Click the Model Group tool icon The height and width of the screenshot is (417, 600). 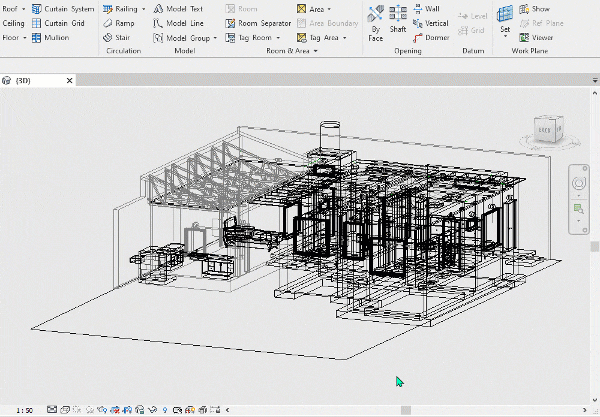[x=158, y=37]
